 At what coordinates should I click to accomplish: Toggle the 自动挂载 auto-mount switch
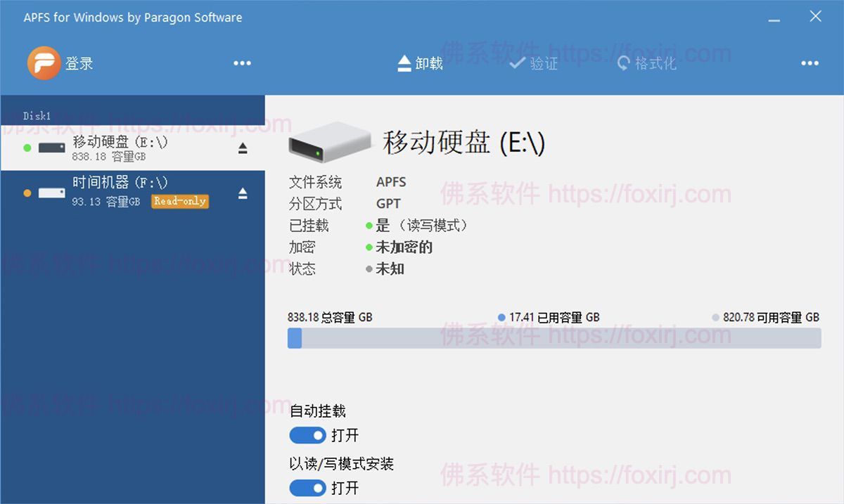(x=307, y=436)
